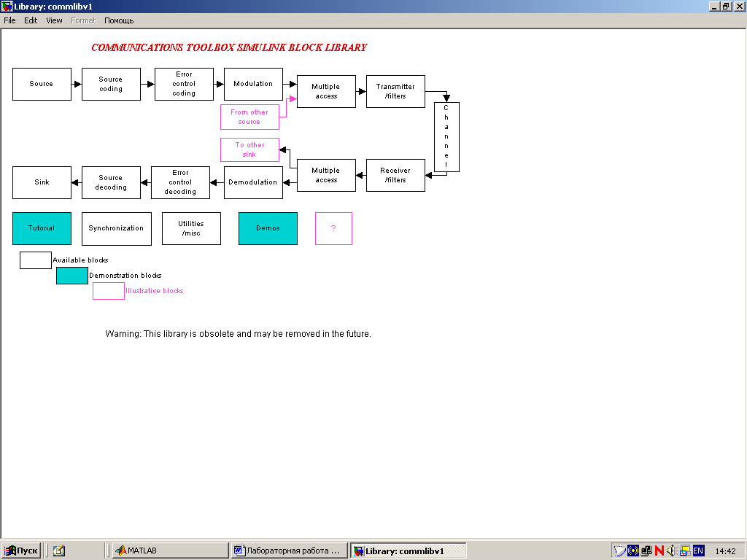Select the Utilities/misc block
The image size is (747, 560).
[192, 228]
